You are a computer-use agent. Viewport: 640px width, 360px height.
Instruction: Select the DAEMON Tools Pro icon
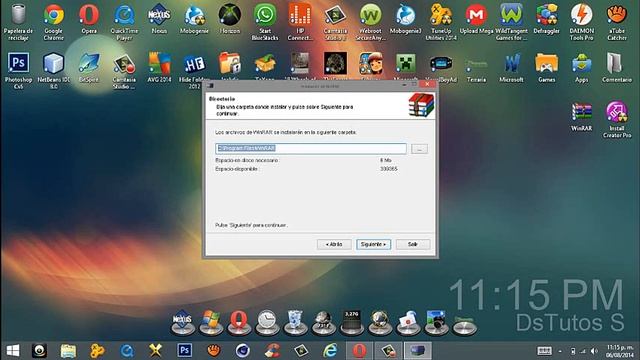(x=582, y=22)
